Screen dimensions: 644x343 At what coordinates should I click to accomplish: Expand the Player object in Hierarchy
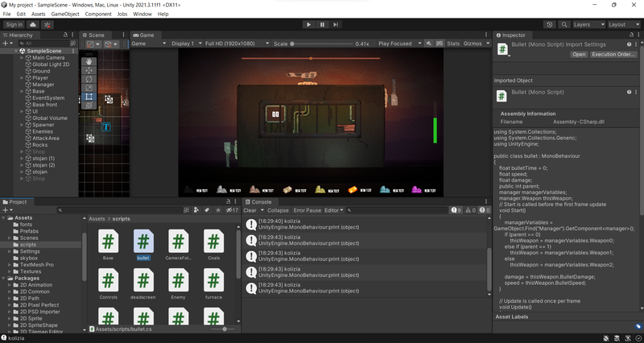point(23,78)
